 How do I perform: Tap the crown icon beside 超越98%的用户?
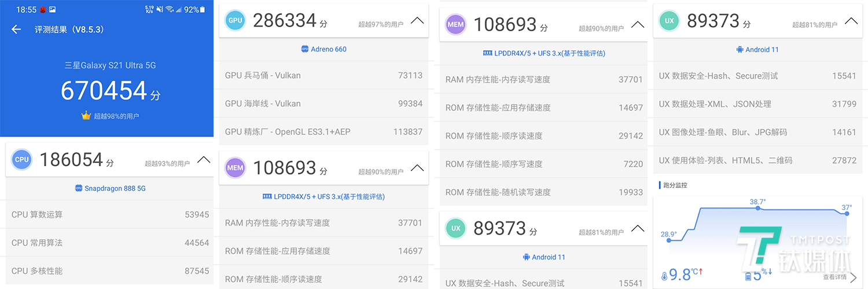pos(87,116)
